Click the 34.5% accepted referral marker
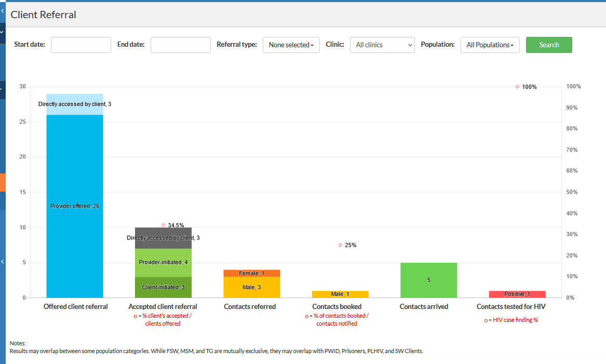This screenshot has height=364, width=606. click(x=163, y=225)
